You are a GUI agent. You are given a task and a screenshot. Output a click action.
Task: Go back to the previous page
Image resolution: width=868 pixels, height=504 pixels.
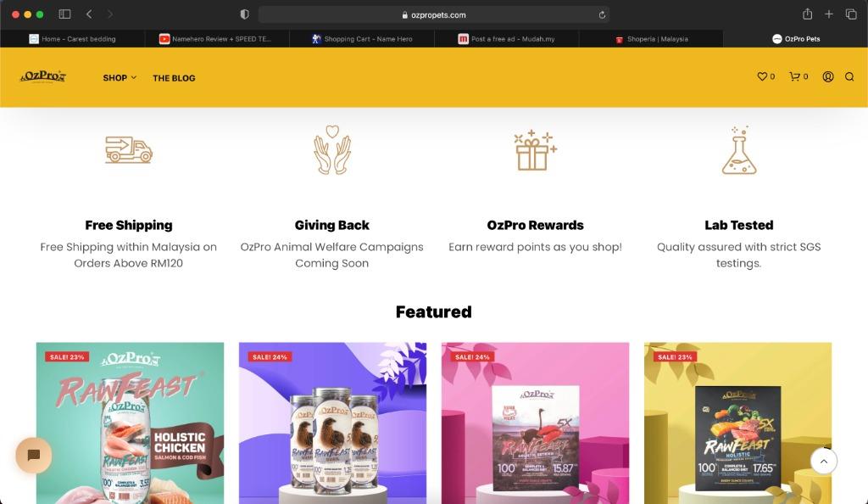(x=89, y=14)
